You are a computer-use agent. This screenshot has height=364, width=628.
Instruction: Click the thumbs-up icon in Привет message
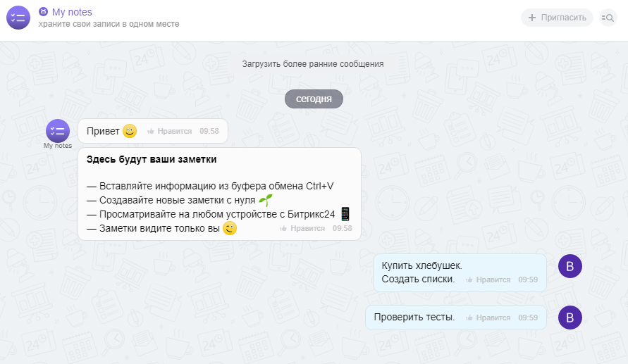[151, 131]
